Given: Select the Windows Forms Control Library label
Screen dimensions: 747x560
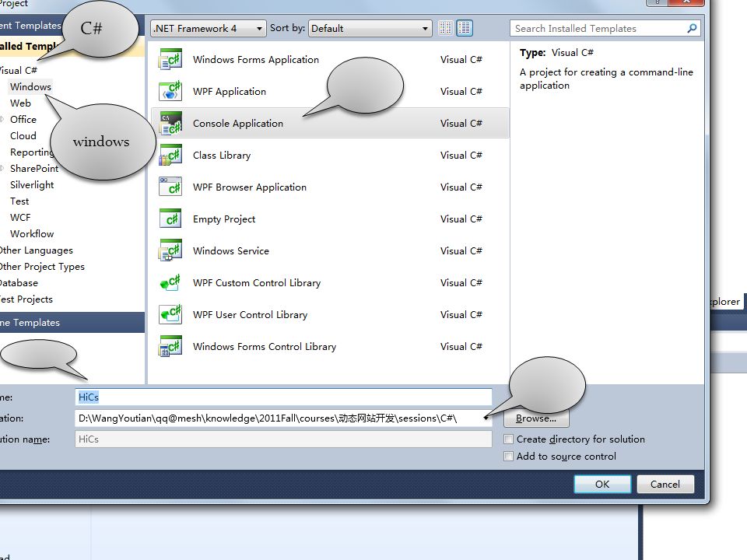Looking at the screenshot, I should coord(265,347).
